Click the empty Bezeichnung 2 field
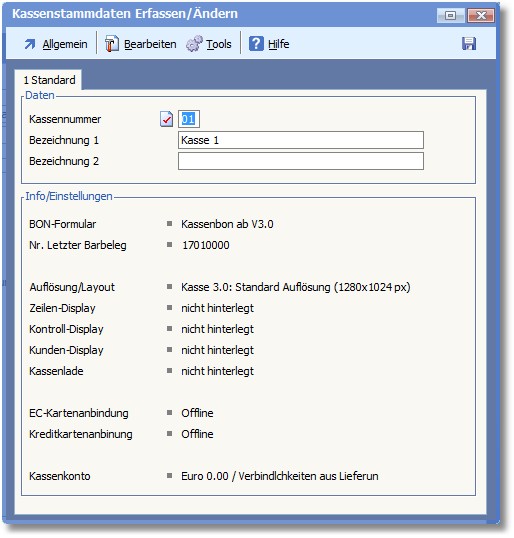This screenshot has width=514, height=538. [x=301, y=161]
